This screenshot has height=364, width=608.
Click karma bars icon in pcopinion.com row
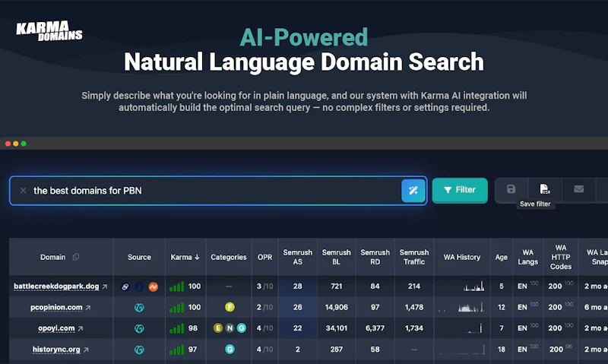[177, 308]
